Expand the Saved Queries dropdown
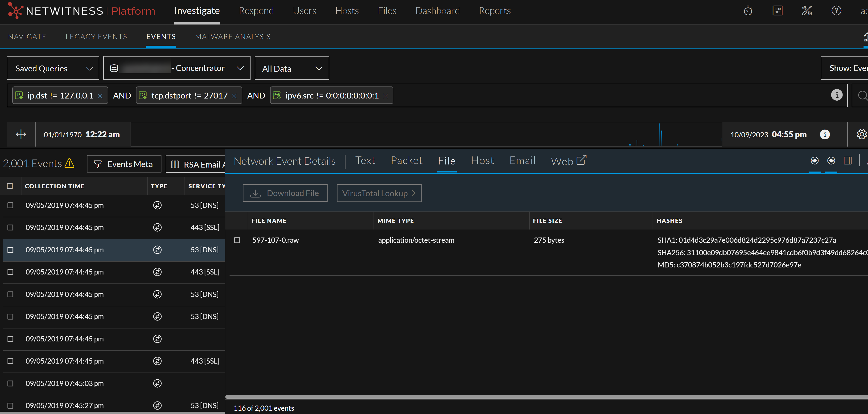This screenshot has height=414, width=868. (x=53, y=68)
